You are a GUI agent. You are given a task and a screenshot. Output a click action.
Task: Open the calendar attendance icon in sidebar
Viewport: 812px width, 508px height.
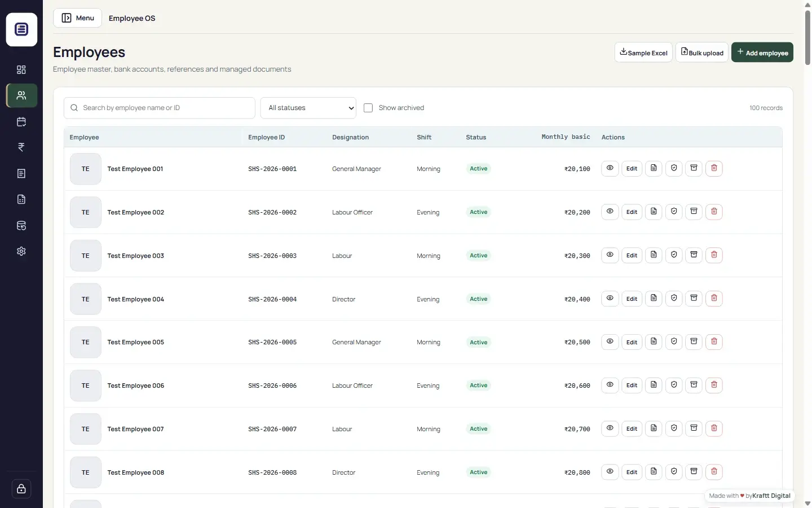pyautogui.click(x=21, y=121)
